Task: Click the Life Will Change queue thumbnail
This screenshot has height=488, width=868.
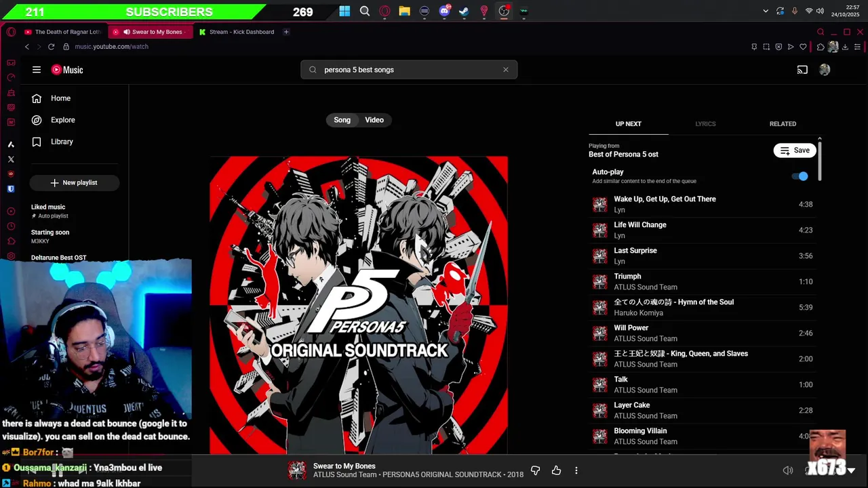Action: 599,230
